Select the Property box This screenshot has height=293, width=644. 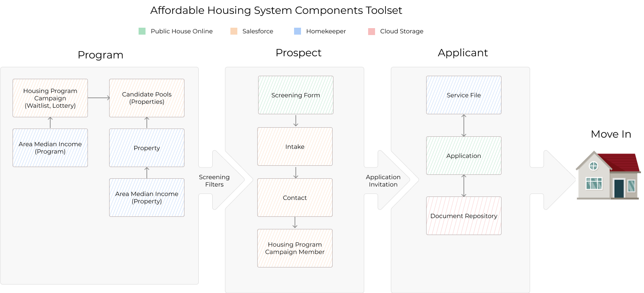[147, 148]
